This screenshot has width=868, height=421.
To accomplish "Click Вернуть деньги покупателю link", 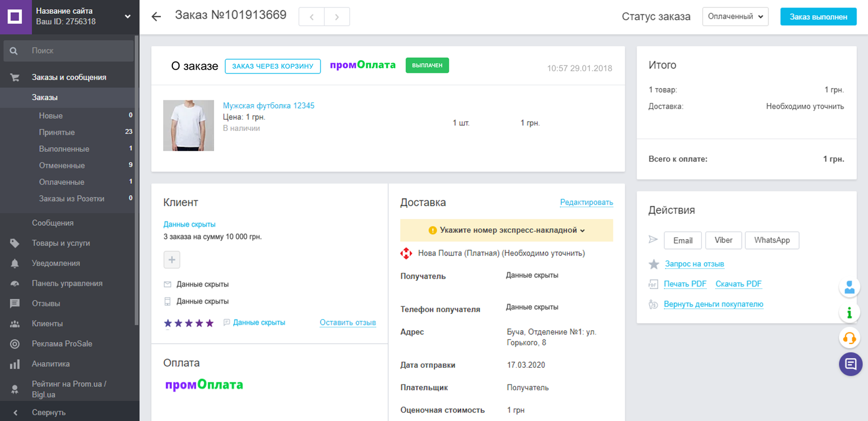I will (x=713, y=305).
